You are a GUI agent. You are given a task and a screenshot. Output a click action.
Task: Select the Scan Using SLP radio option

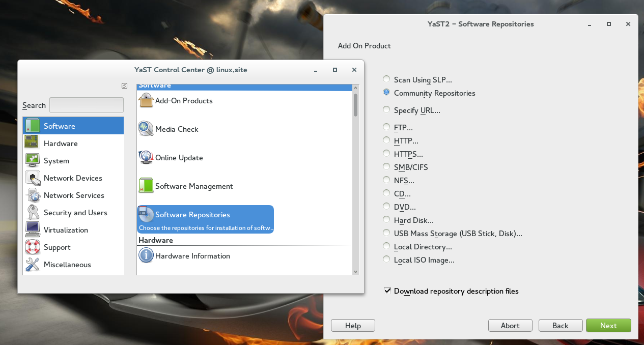click(x=386, y=79)
